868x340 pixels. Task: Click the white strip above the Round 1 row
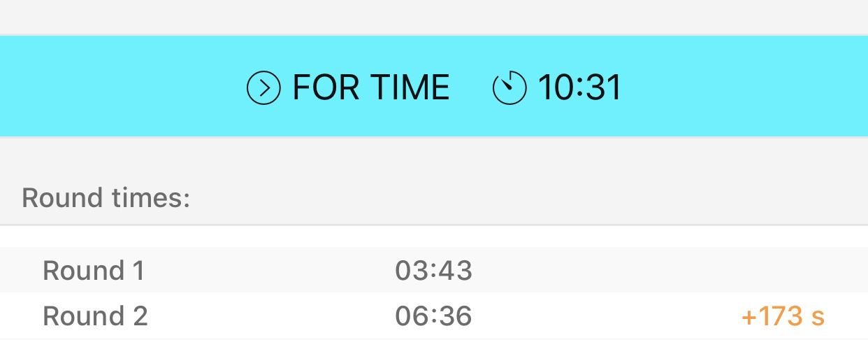coord(433,236)
